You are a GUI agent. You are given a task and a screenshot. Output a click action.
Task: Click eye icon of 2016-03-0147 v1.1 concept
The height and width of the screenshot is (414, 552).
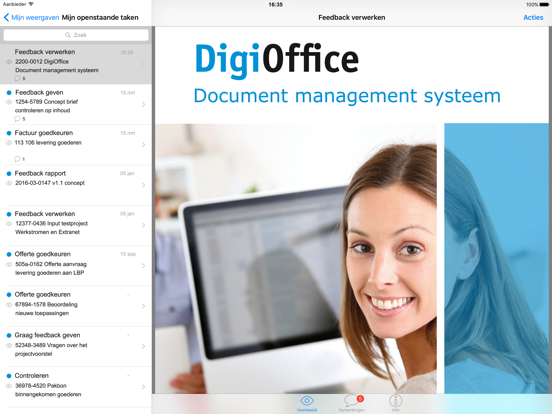pyautogui.click(x=9, y=183)
